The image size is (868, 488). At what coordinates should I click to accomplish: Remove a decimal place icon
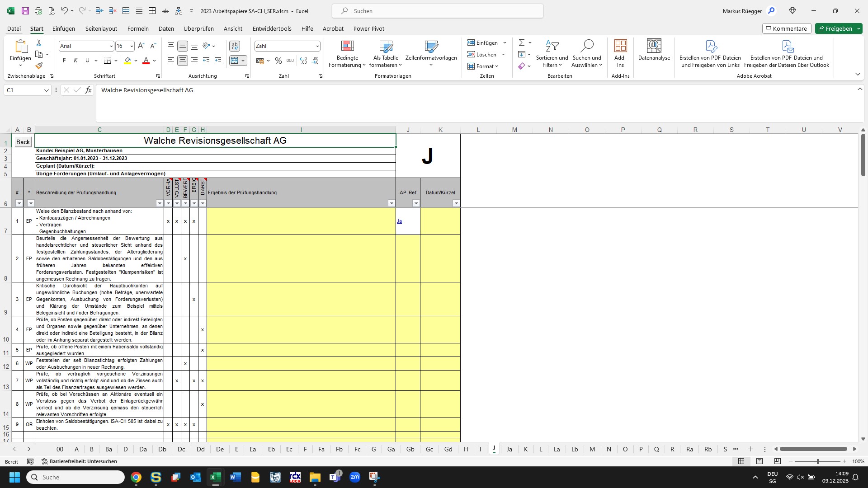pyautogui.click(x=315, y=61)
